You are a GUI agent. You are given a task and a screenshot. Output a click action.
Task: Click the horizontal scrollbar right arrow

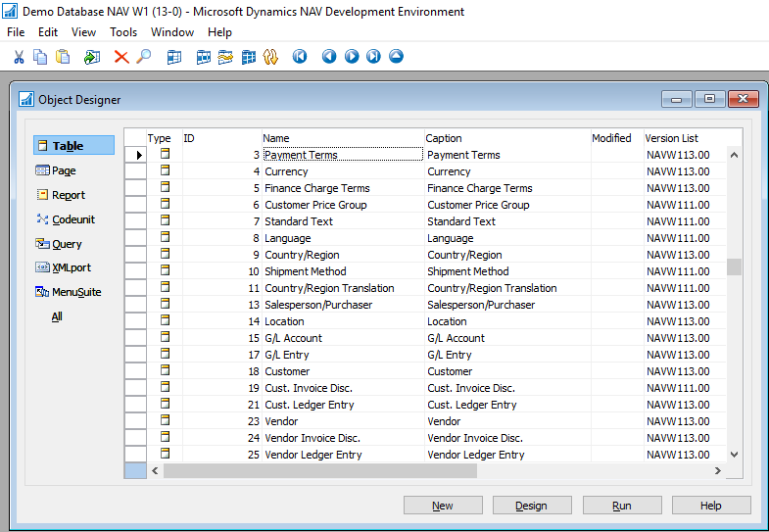(x=717, y=470)
